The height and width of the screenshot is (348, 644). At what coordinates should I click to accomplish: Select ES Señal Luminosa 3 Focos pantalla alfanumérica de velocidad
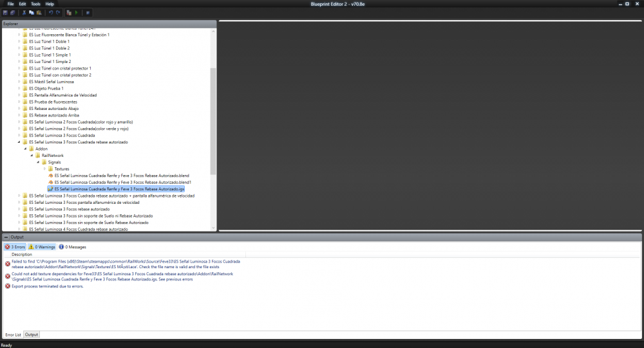(84, 203)
